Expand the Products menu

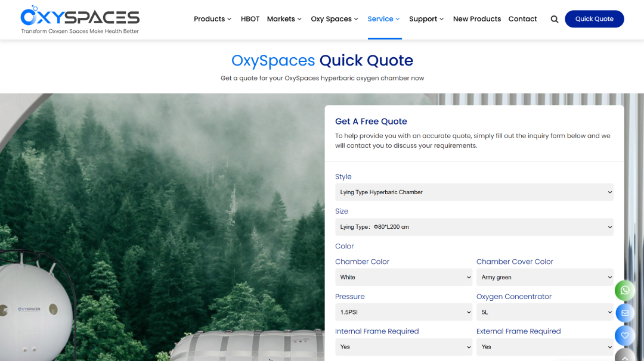(213, 19)
